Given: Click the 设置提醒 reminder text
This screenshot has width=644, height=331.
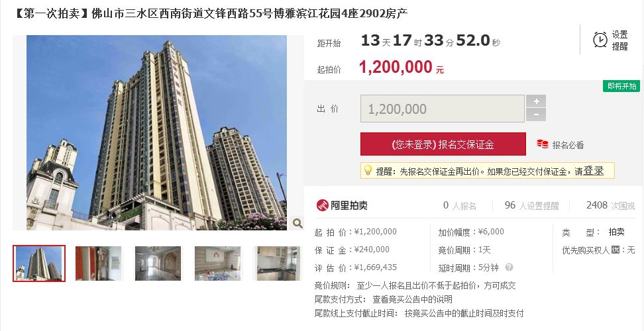Looking at the screenshot, I should (619, 40).
